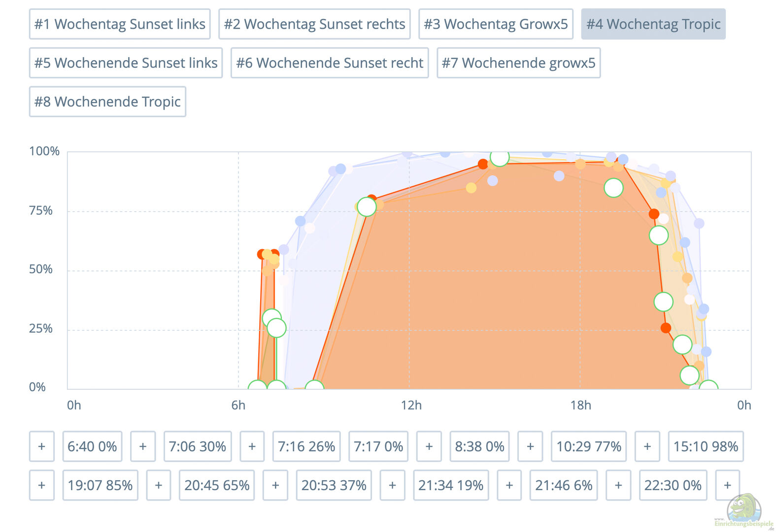Click the 98% peak point on chart

pyautogui.click(x=500, y=157)
